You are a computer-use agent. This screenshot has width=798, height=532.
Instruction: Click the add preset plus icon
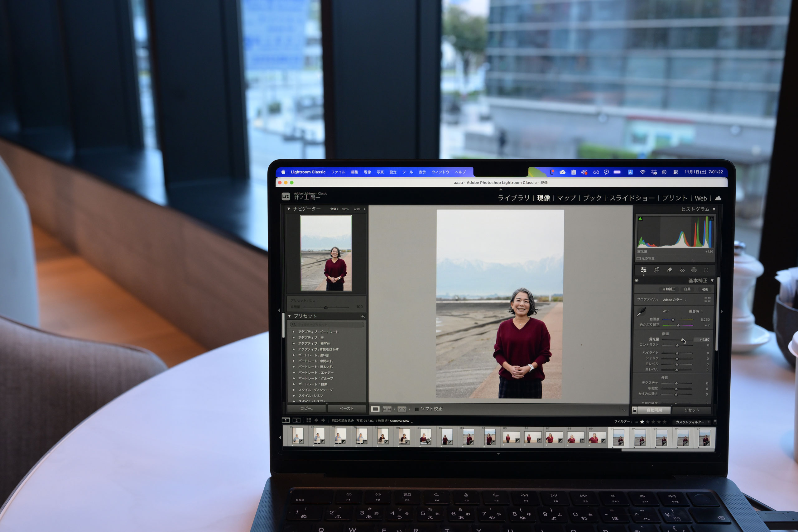coord(363,316)
